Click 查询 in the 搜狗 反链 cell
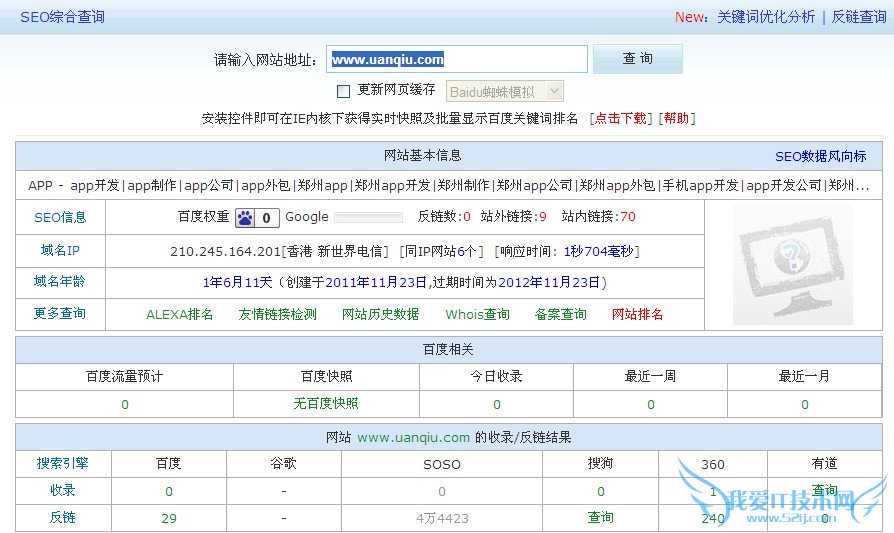 point(600,518)
